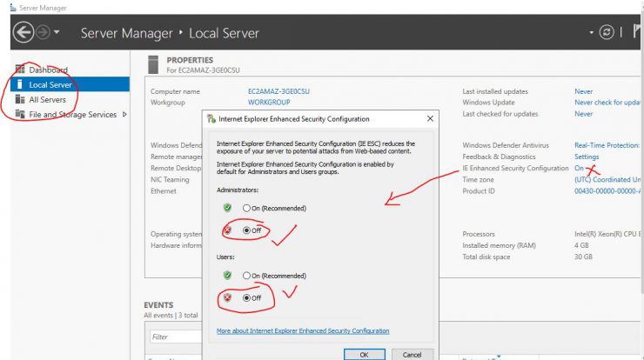Expand File and Storage Services arrow
The image size is (644, 360).
[124, 115]
